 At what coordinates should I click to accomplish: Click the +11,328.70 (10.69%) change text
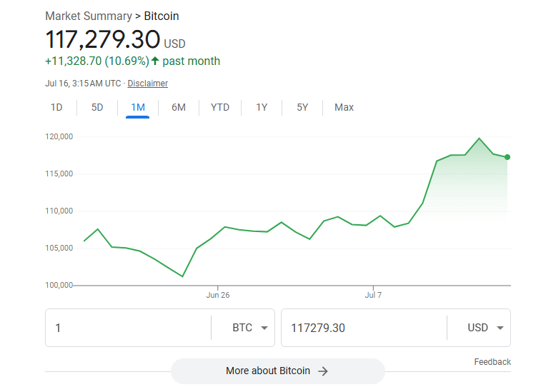pos(97,61)
